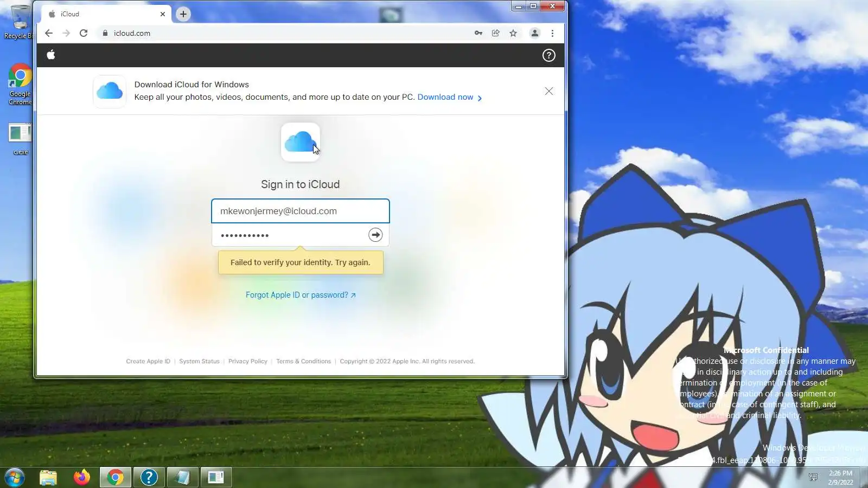Click the browser forward arrow
The height and width of the screenshot is (488, 868).
pos(66,33)
